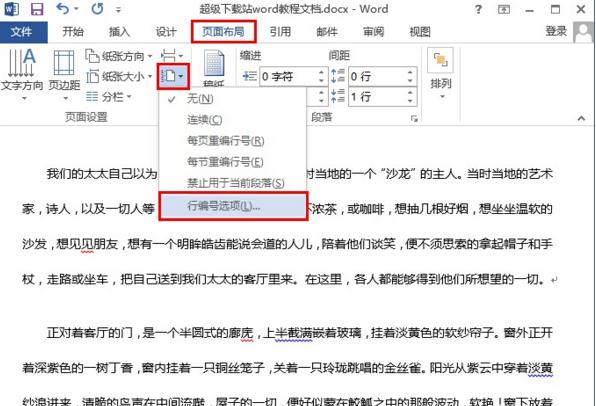Open 文字方向 text direction options
The width and height of the screenshot is (596, 406).
22,75
